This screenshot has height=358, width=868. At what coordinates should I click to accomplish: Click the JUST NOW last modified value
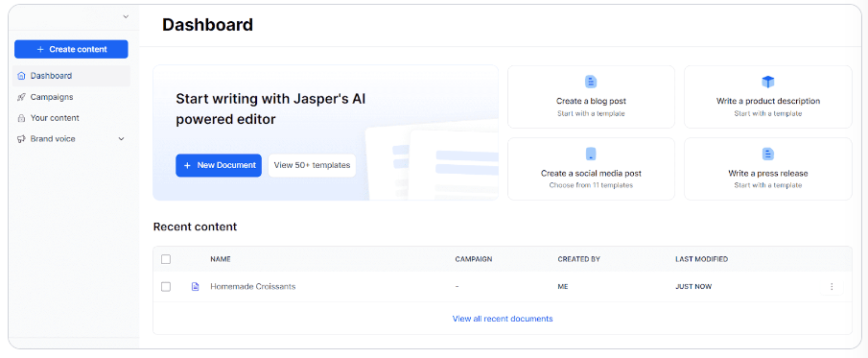click(x=693, y=287)
